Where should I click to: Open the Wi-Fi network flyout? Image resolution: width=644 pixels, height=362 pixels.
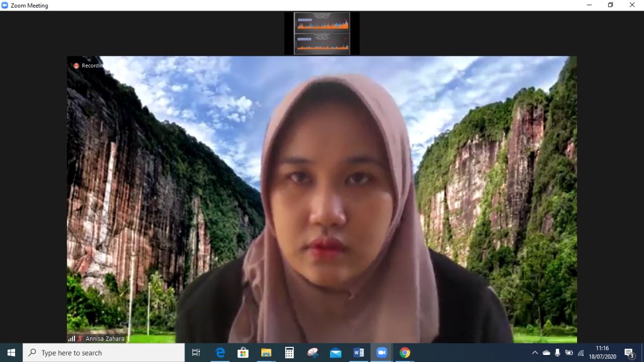pos(581,353)
